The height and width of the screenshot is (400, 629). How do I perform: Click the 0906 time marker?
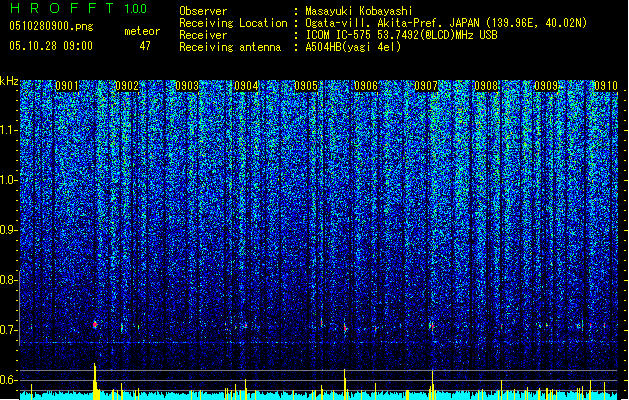(x=366, y=86)
